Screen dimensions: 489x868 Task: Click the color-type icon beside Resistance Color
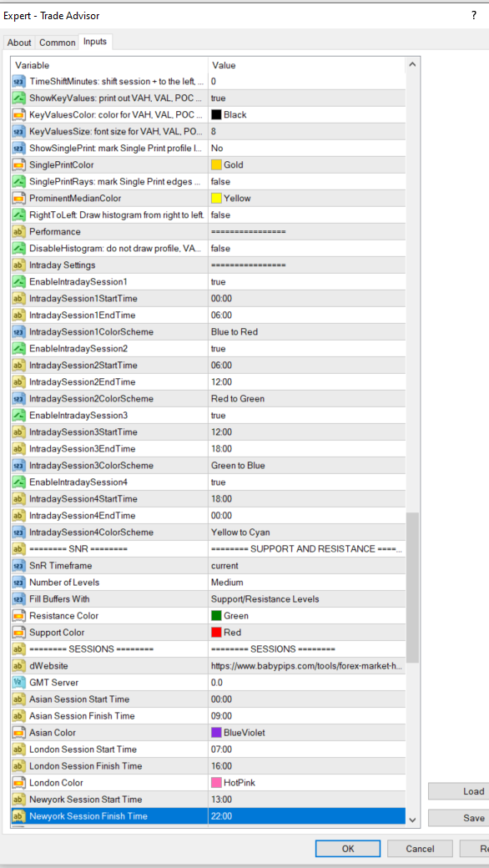(x=18, y=615)
